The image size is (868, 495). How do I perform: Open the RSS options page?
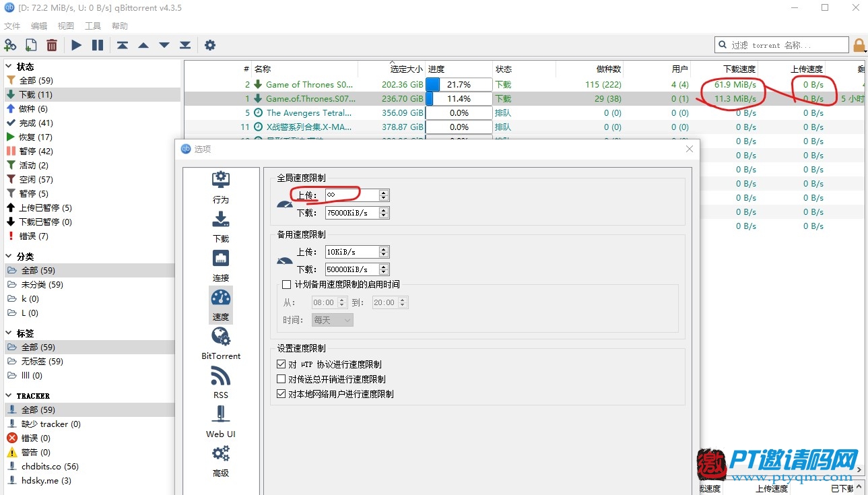pyautogui.click(x=221, y=383)
